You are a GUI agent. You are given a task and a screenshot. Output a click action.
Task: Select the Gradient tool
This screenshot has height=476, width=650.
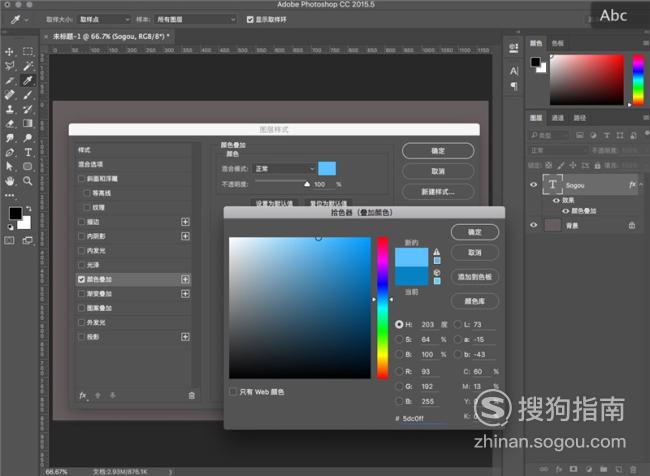coord(27,123)
